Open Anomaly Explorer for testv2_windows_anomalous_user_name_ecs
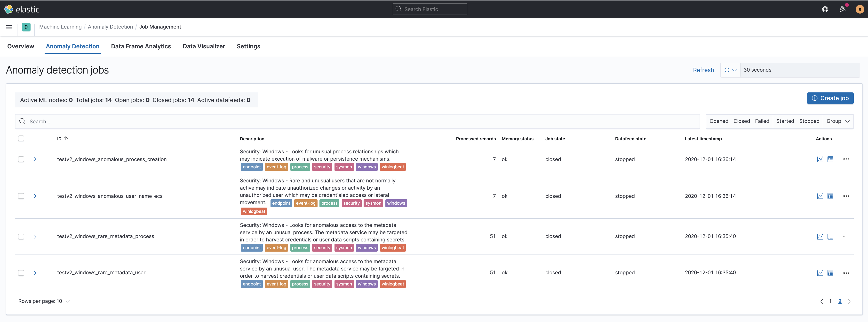Viewport: 868px width, 322px height. [830, 196]
